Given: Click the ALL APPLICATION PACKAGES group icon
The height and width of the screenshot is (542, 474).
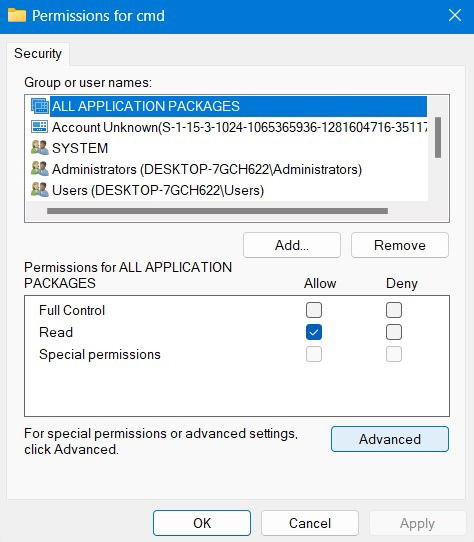Looking at the screenshot, I should (x=39, y=106).
